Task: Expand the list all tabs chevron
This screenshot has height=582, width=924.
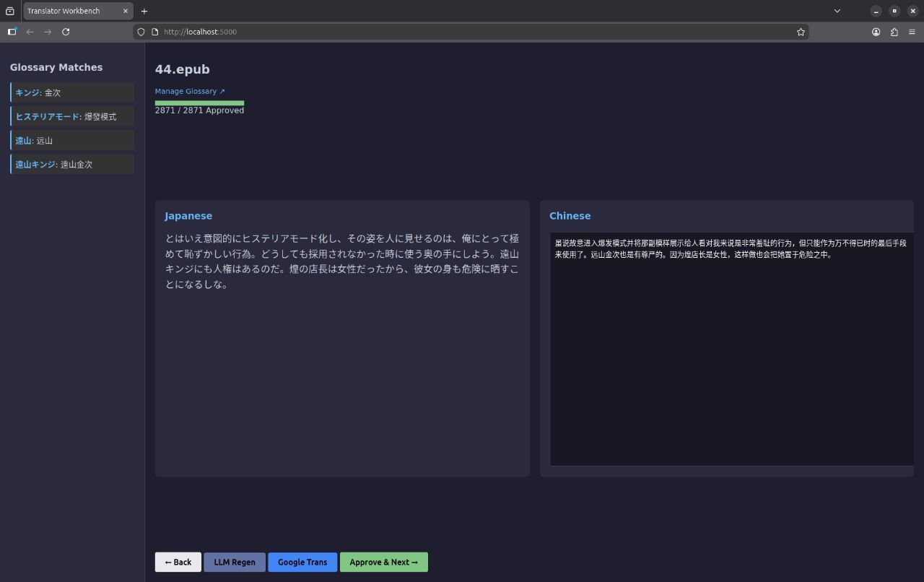Action: coord(837,11)
